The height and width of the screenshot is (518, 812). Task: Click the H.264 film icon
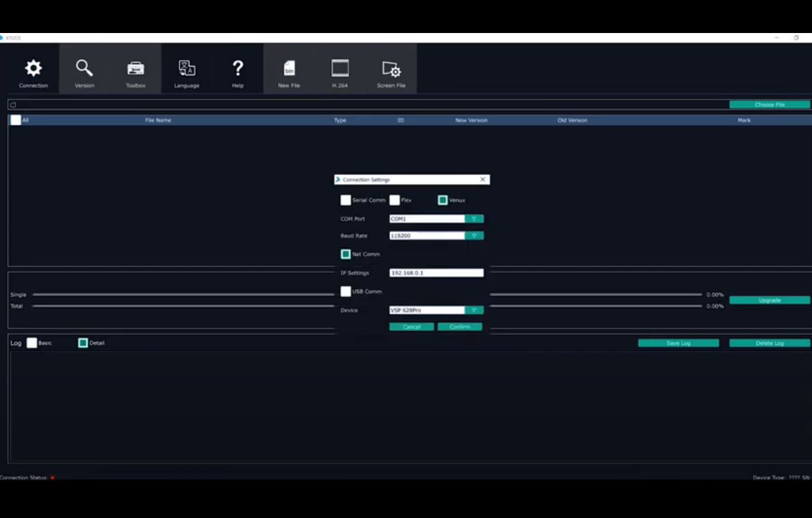tap(340, 69)
